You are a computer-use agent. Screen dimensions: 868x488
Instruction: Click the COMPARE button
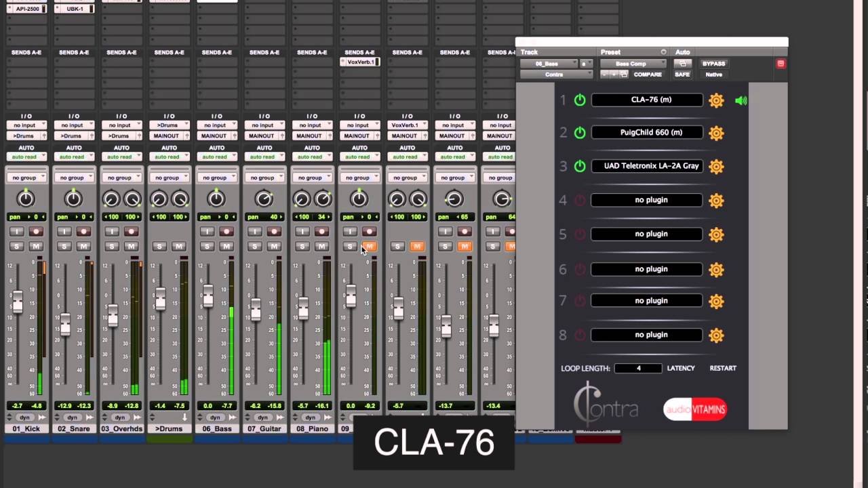648,75
